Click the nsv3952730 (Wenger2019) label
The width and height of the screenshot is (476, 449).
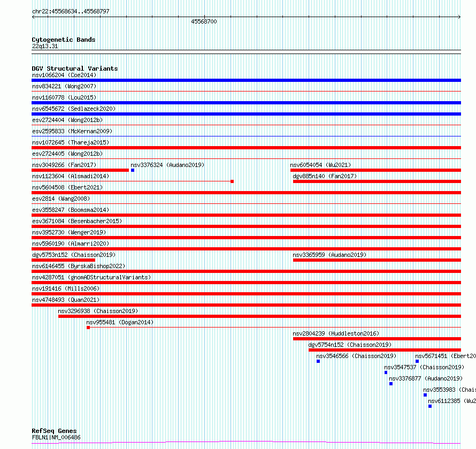click(69, 232)
